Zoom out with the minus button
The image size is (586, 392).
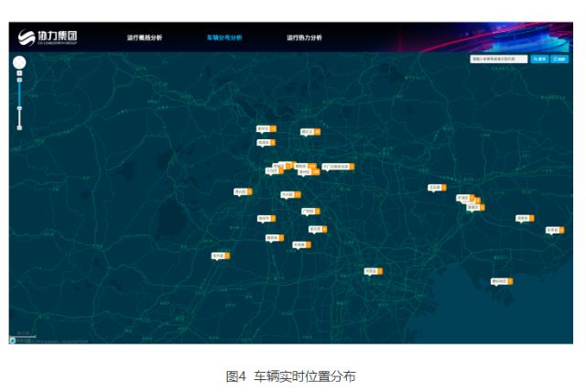coord(19,126)
